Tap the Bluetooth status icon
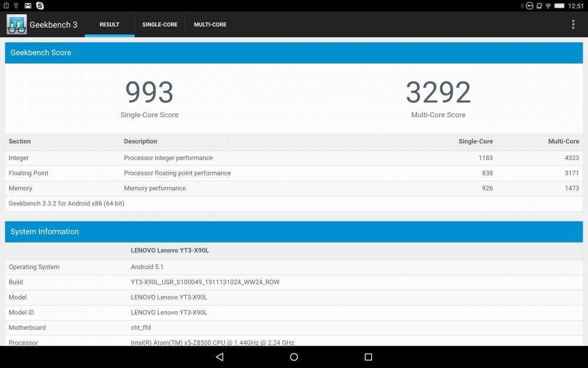588x368 pixels. [x=522, y=5]
